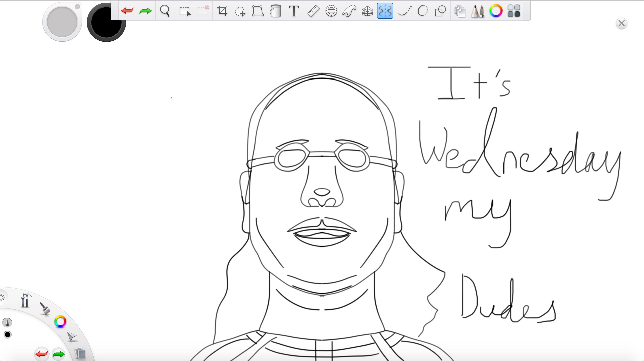This screenshot has width=644, height=361.
Task: Enable the Ellipse guide tool
Action: pyautogui.click(x=422, y=11)
